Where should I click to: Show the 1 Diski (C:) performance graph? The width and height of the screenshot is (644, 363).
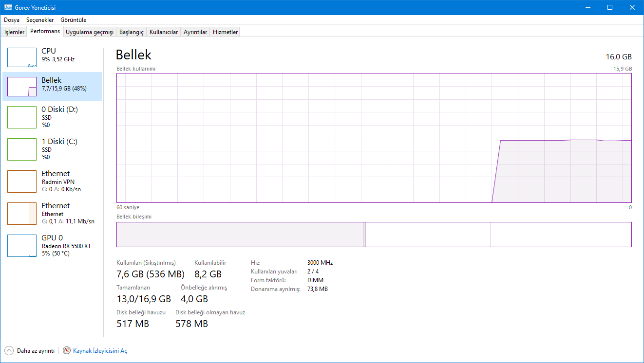(52, 149)
